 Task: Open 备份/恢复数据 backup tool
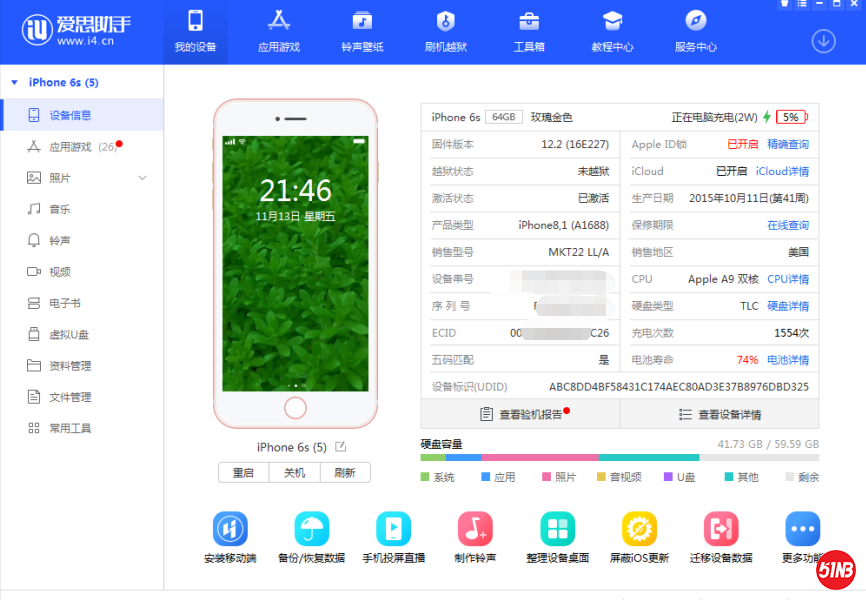point(312,529)
